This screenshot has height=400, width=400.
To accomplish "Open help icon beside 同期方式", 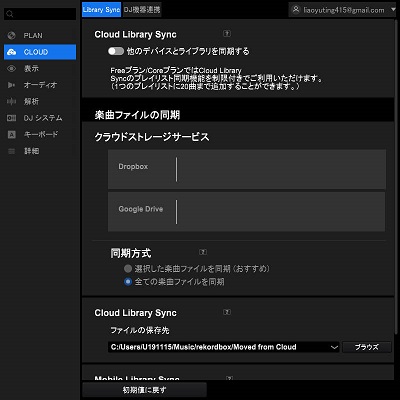I will pyautogui.click(x=203, y=252).
